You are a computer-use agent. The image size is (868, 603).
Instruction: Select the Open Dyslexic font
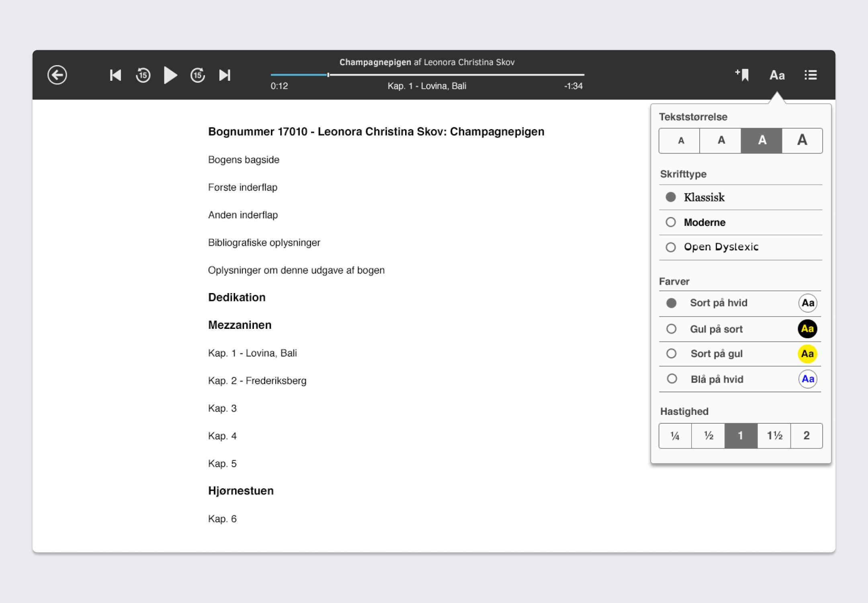[x=741, y=247]
